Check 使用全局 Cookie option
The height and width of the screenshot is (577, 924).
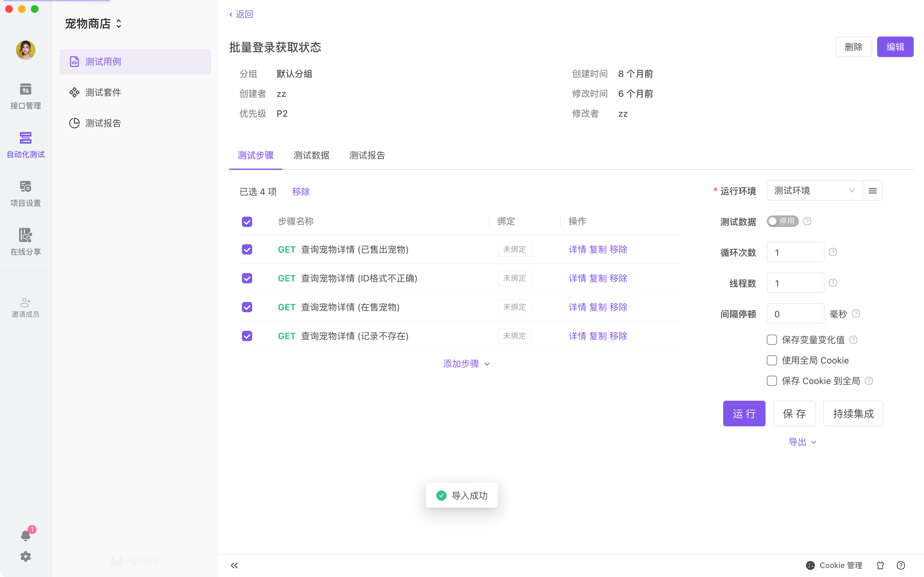(772, 360)
